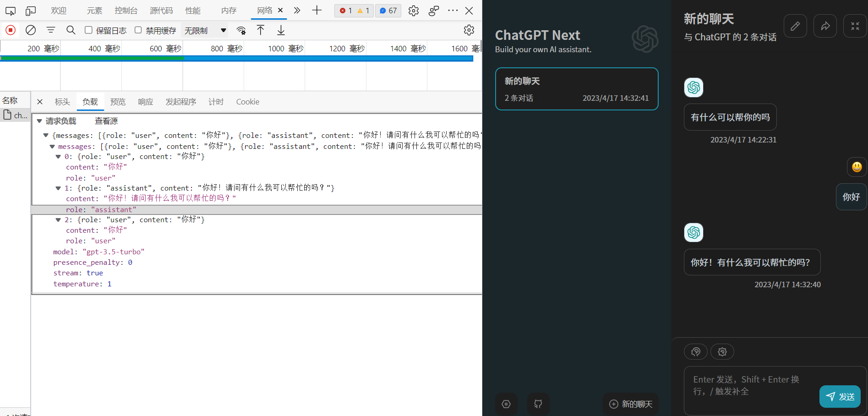Enable the 保留日志 checkbox
This screenshot has width=868, height=416.
point(89,30)
